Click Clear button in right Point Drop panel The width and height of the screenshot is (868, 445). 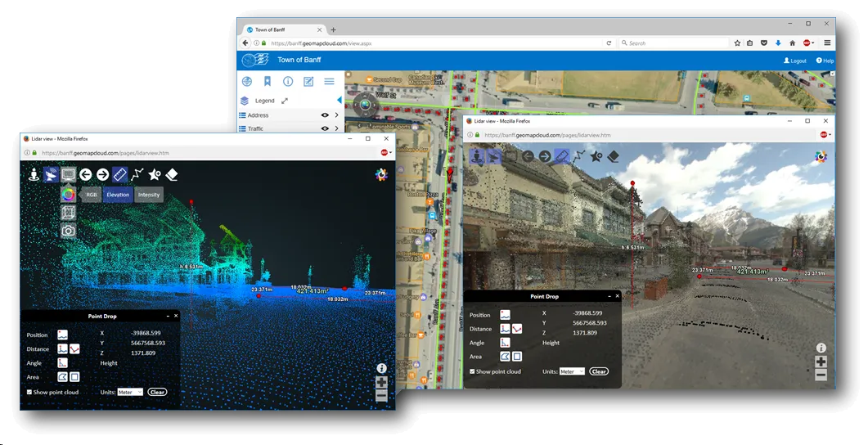599,371
